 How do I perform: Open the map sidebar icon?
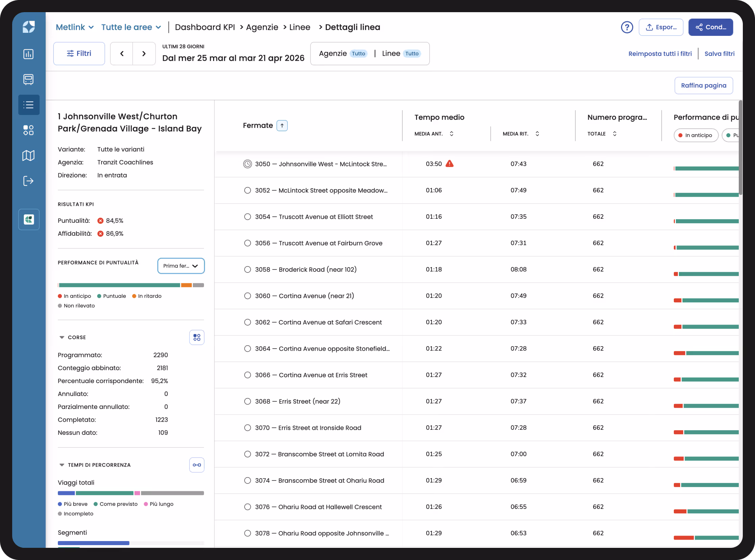tap(29, 156)
